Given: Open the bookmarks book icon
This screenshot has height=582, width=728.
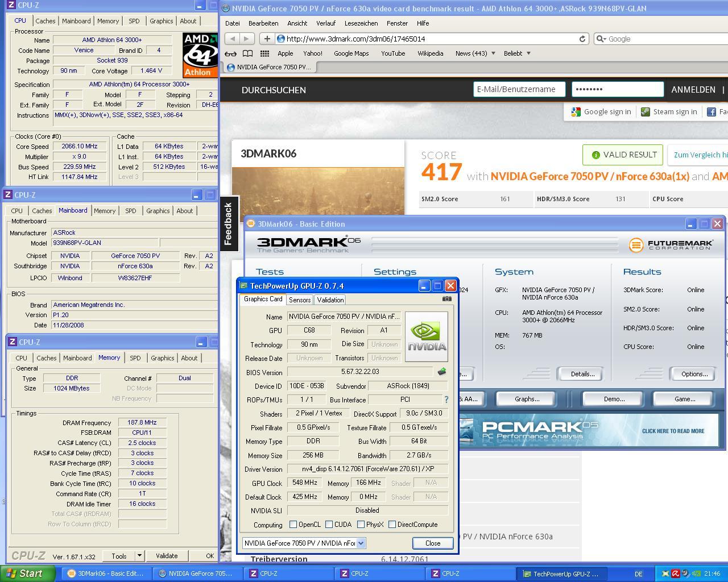Looking at the screenshot, I should coord(247,53).
